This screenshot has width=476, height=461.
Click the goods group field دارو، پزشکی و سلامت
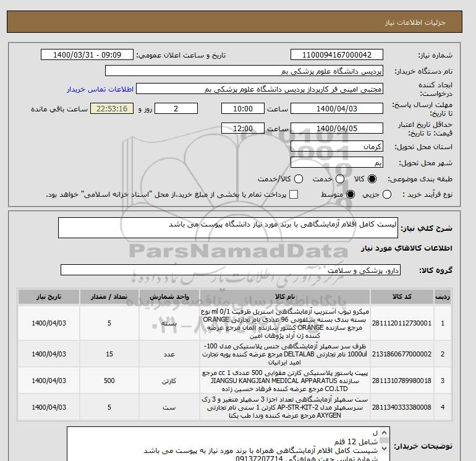(x=231, y=270)
